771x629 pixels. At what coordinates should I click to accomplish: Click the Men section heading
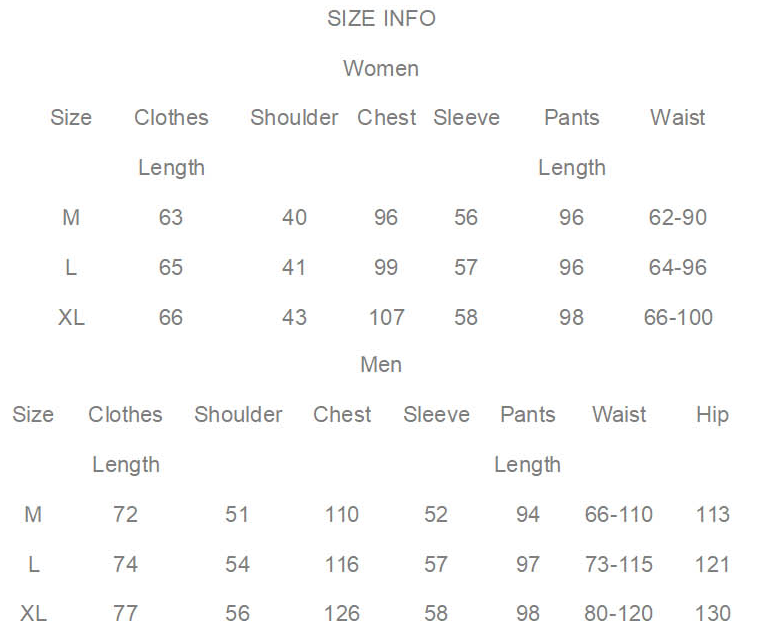pyautogui.click(x=381, y=365)
